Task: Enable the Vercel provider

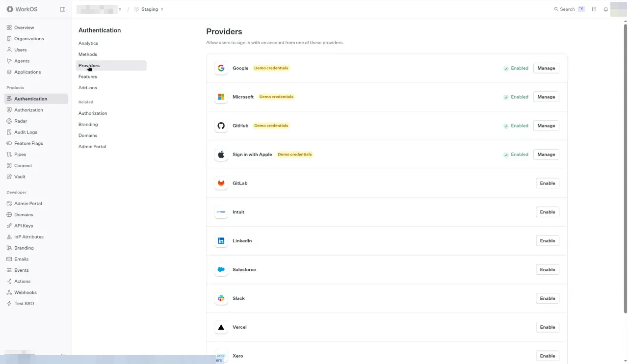Action: 548,327
